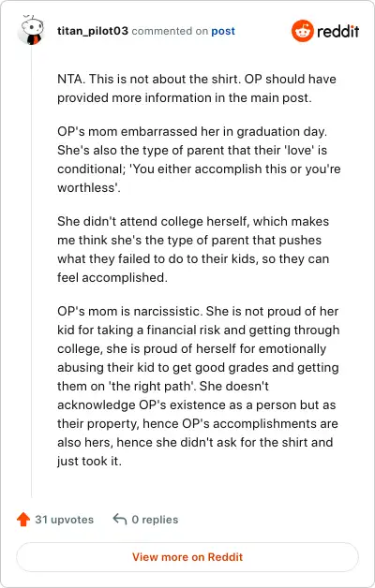Click the 'View more on Reddit' button

[x=187, y=557]
